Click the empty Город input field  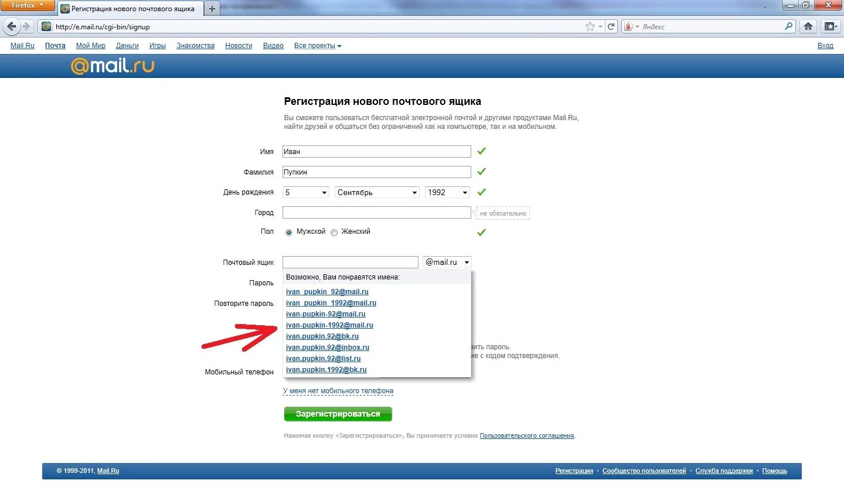pos(377,213)
